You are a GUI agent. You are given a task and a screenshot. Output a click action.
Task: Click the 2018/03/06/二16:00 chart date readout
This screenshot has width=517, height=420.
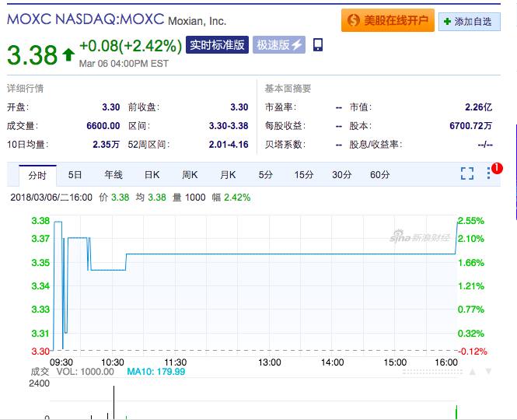pos(51,198)
